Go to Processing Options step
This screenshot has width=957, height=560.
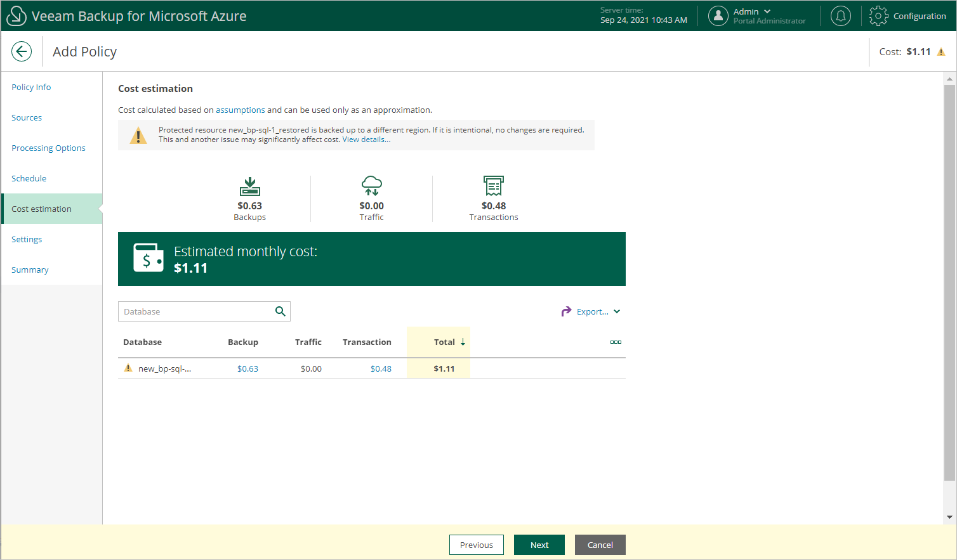pos(48,148)
